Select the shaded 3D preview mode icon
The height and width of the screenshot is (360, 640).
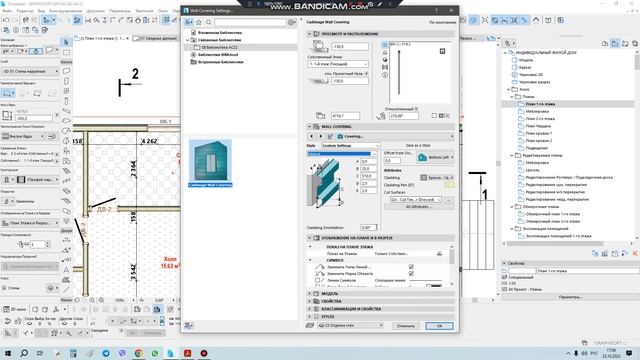click(x=384, y=60)
